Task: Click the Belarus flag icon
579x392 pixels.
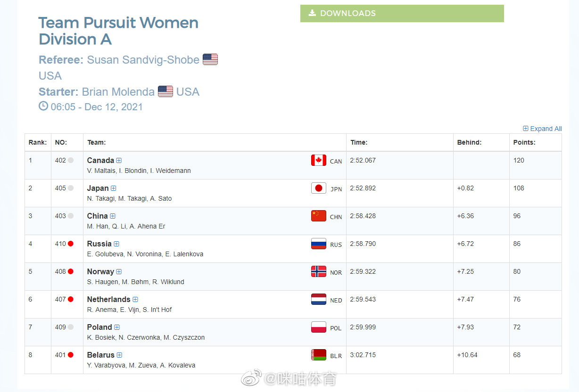Action: click(319, 355)
